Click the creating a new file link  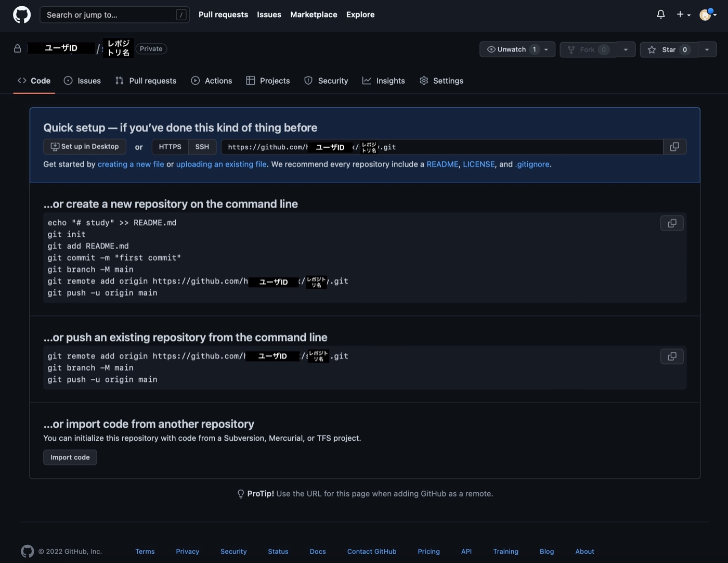[131, 164]
